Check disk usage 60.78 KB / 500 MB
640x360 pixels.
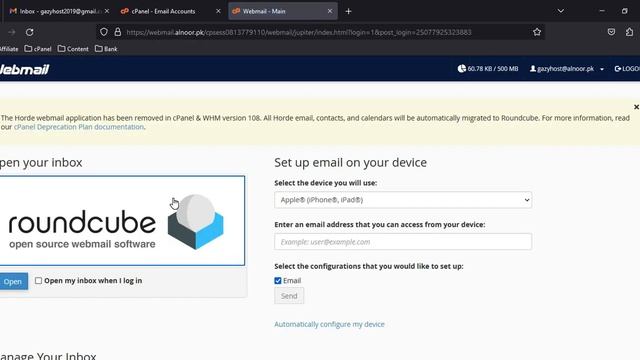pos(488,69)
